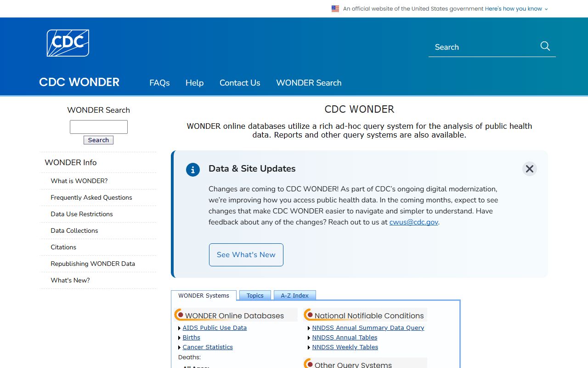Click the CDC logo
The width and height of the screenshot is (588, 368).
[68, 43]
